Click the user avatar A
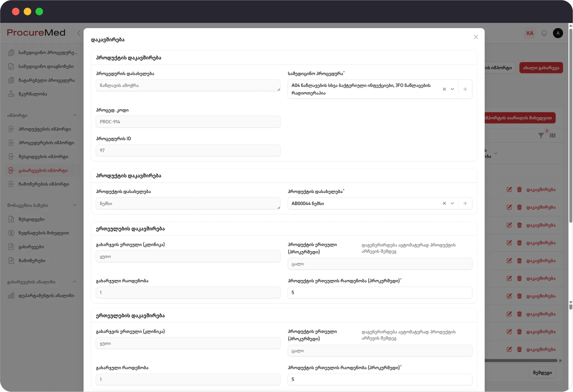Image resolution: width=573 pixels, height=392 pixels. 558,33
